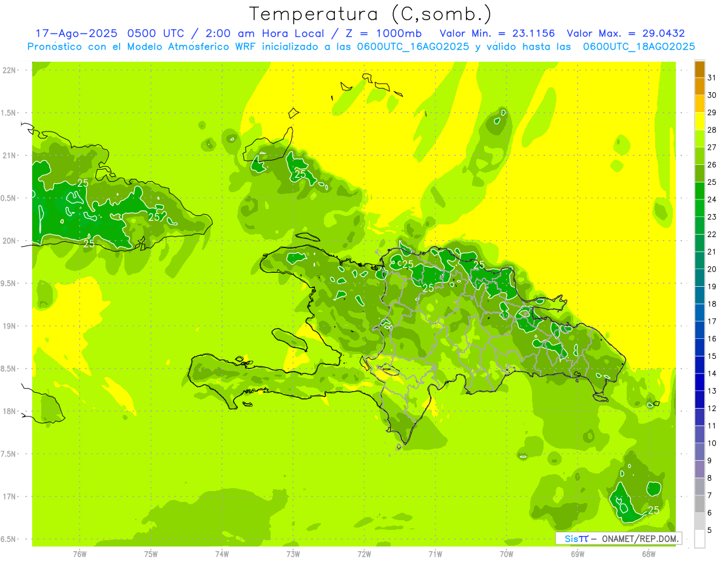Pick the white swatch below 5

tap(699, 539)
